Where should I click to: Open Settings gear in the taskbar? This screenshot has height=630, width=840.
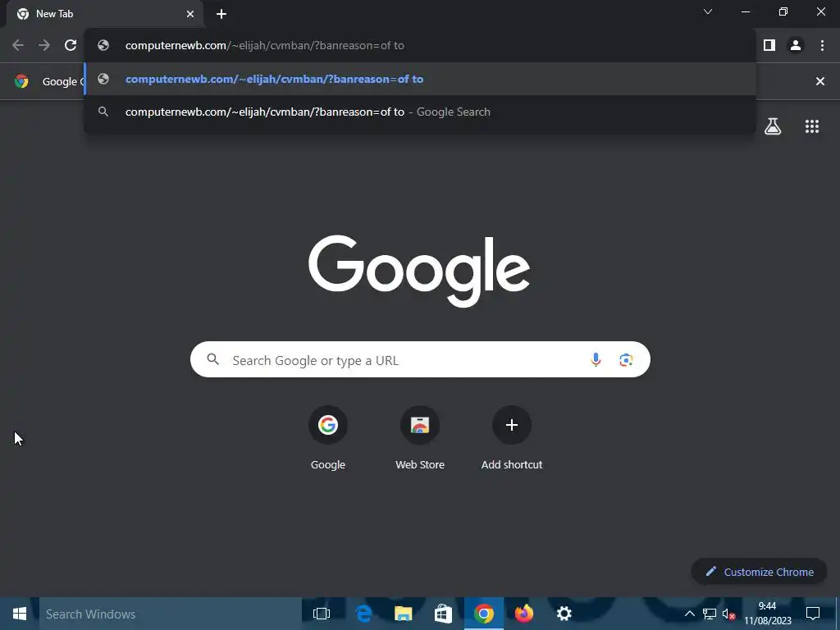click(564, 614)
